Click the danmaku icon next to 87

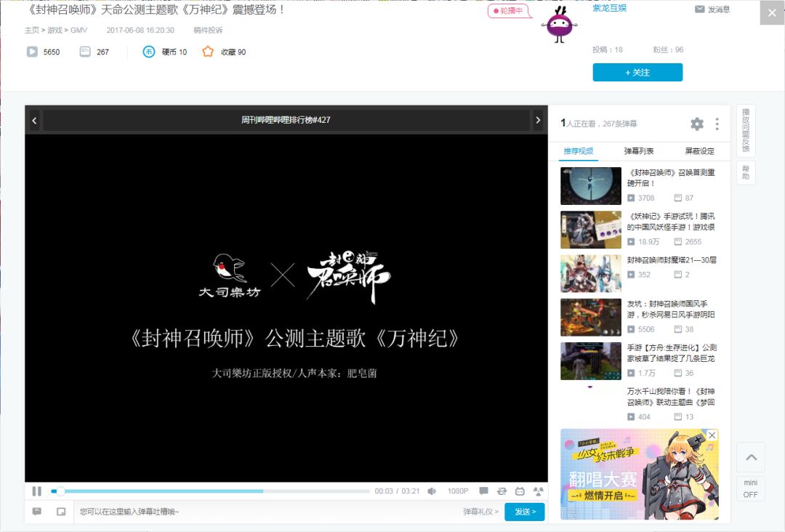tap(678, 198)
